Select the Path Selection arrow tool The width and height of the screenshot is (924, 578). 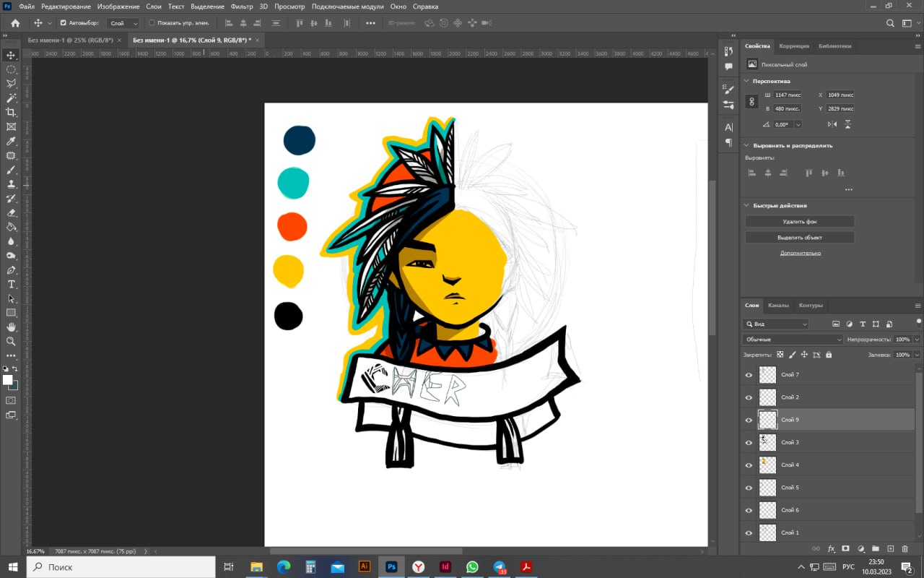11,298
